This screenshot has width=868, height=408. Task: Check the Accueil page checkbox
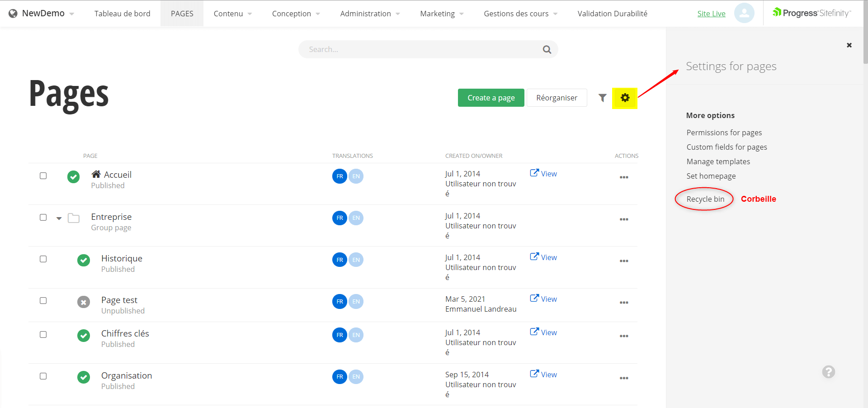43,176
